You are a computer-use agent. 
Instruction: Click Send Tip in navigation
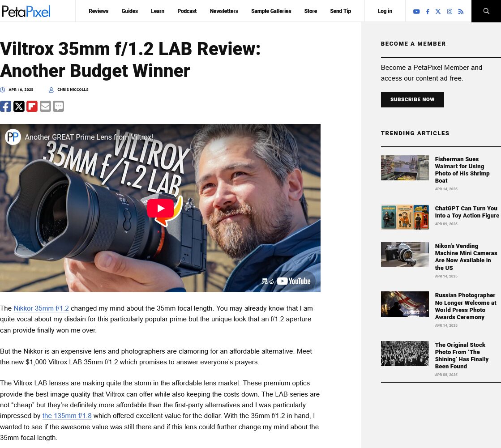point(340,11)
